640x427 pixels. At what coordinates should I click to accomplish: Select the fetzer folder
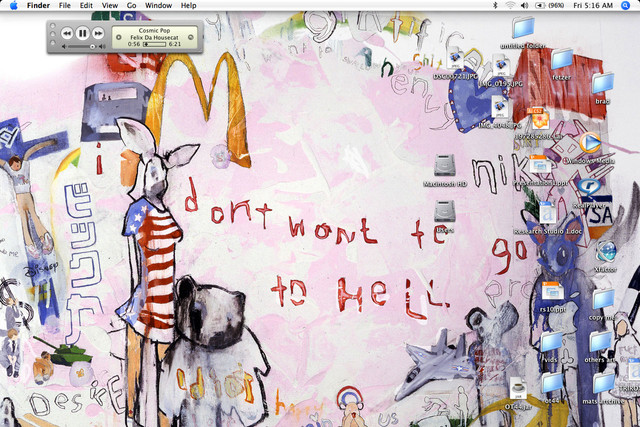(562, 60)
